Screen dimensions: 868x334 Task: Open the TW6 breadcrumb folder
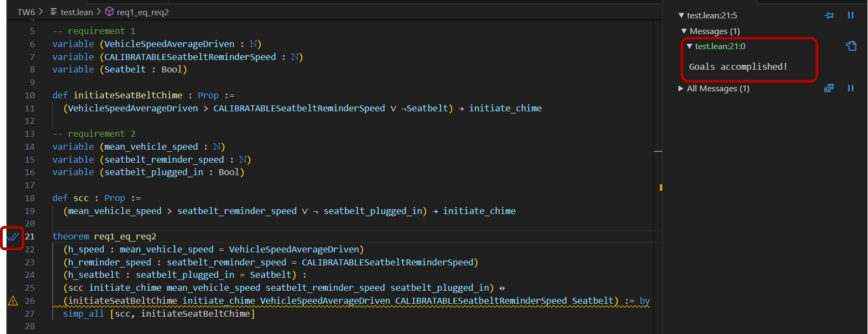click(26, 12)
